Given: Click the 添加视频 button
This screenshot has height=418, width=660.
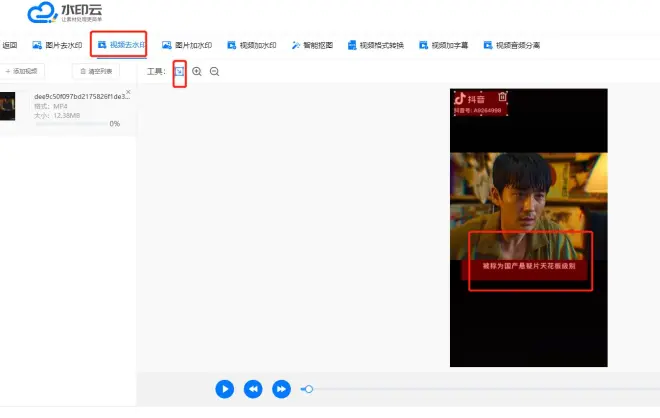Looking at the screenshot, I should [x=21, y=72].
